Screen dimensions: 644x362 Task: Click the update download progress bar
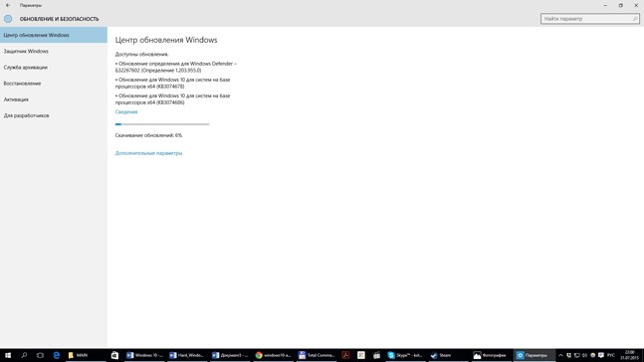(162, 124)
